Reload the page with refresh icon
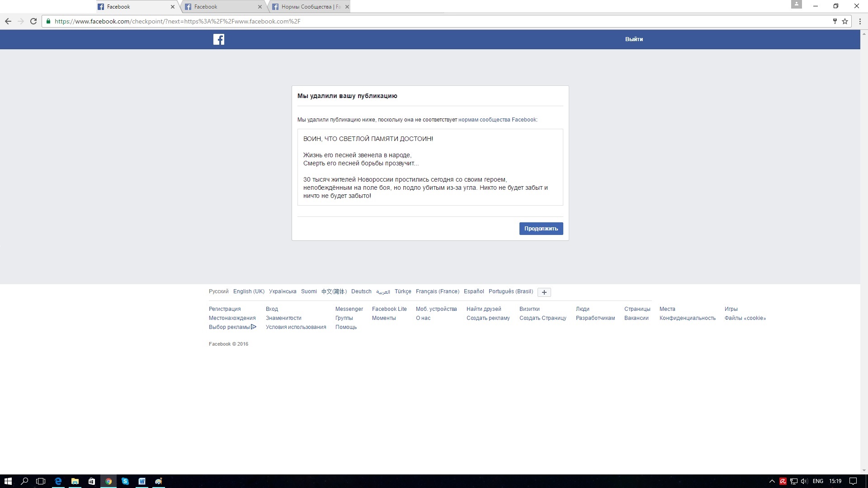This screenshot has height=488, width=868. tap(33, 21)
